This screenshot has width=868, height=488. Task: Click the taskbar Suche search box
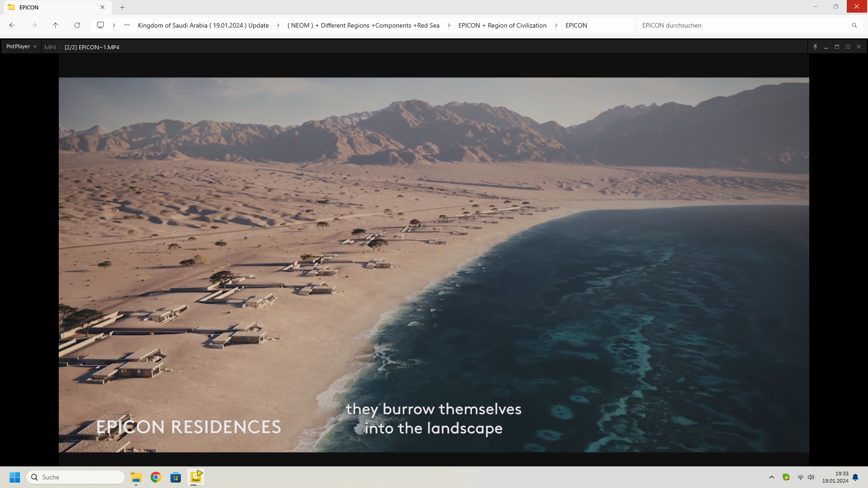click(x=75, y=477)
